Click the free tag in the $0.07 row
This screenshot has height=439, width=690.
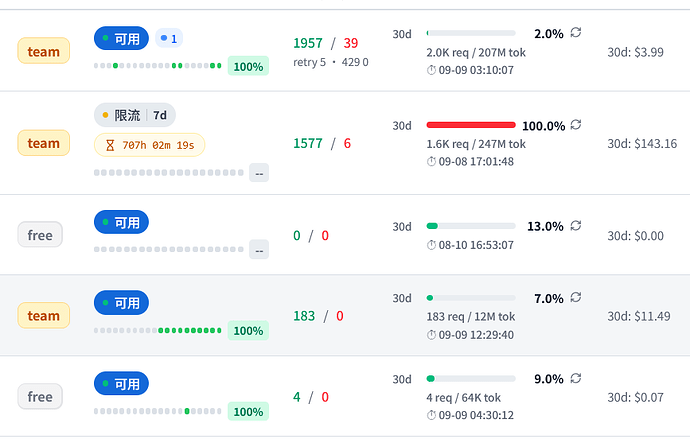40,396
